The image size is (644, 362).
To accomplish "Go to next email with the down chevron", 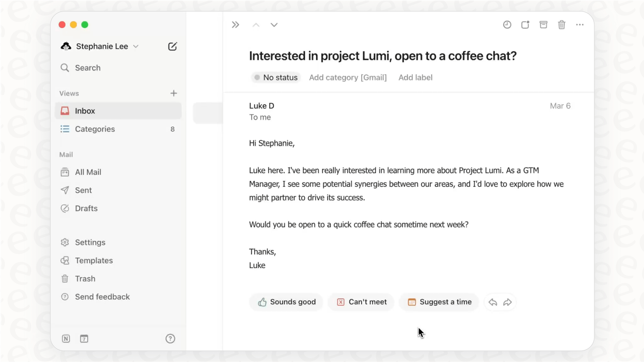I will coord(274,25).
